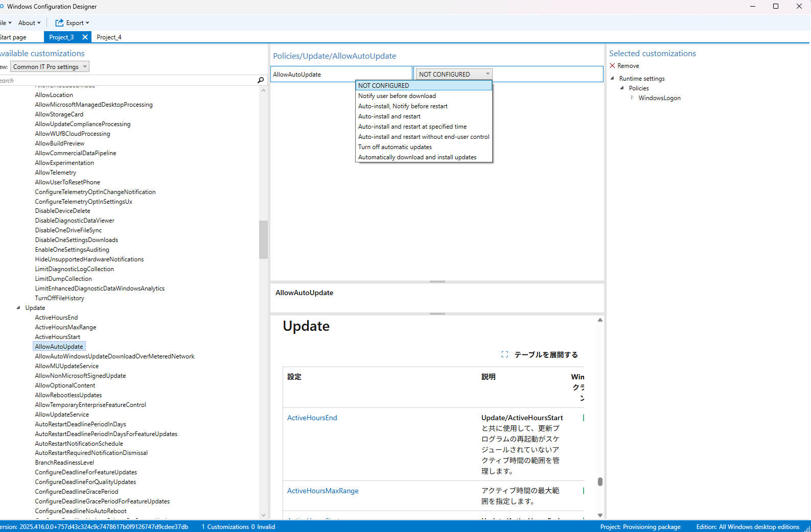Select LimitDumpCollection setting
Image resolution: width=811 pixels, height=532 pixels.
63,279
